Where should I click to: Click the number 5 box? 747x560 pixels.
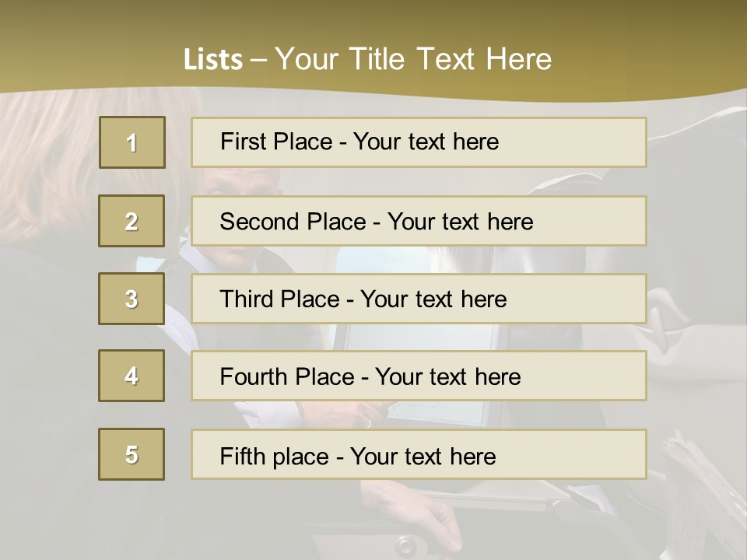pos(132,454)
